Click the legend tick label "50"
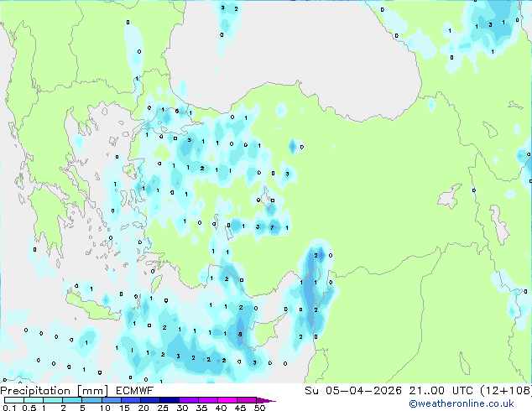 coord(260,408)
